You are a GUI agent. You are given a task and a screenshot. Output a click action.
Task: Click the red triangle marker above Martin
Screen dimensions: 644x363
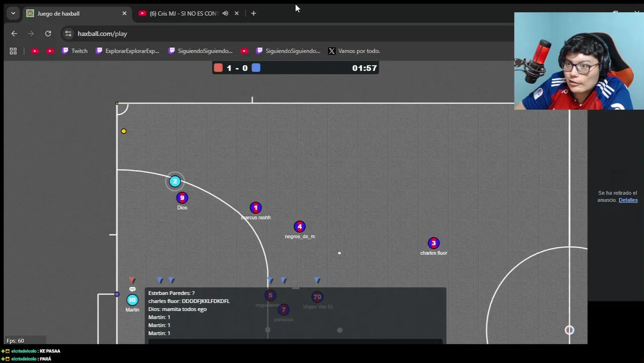pos(132,280)
